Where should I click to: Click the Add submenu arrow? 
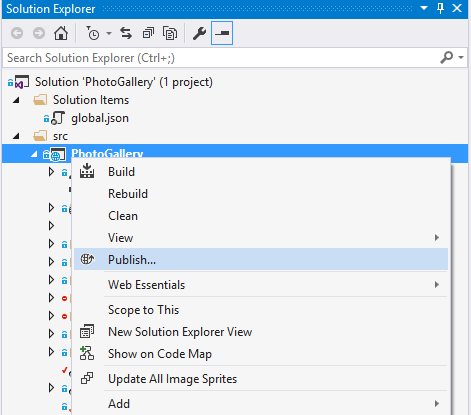point(437,404)
